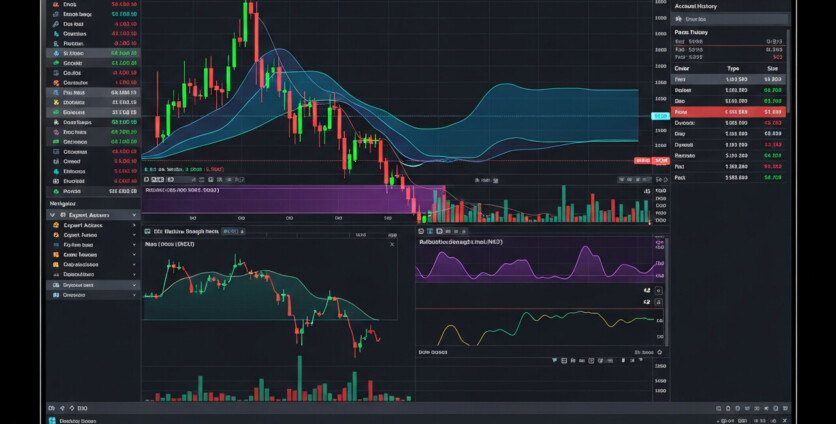Expand the chevron on the Exone Tevooes row
Image resolution: width=836 pixels, height=424 pixels.
(x=134, y=255)
